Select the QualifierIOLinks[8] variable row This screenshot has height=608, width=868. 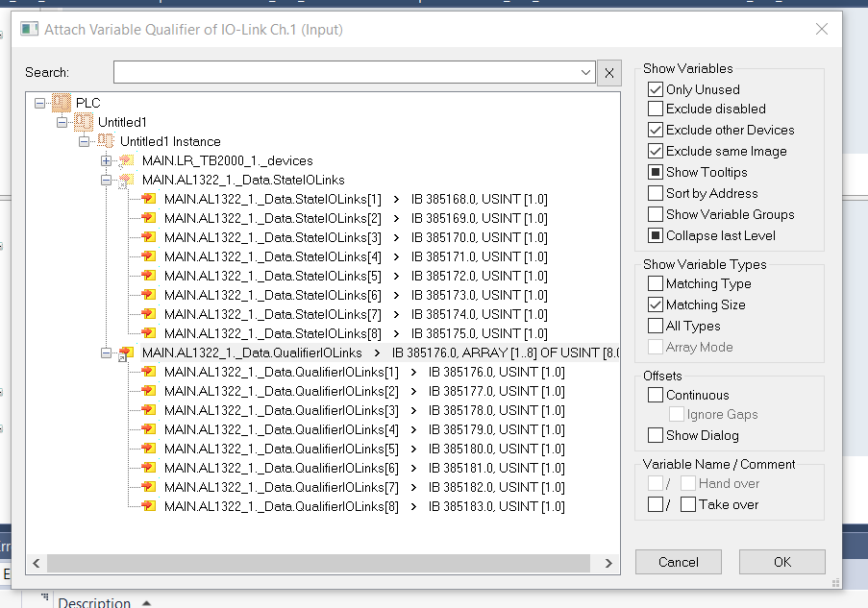click(364, 505)
